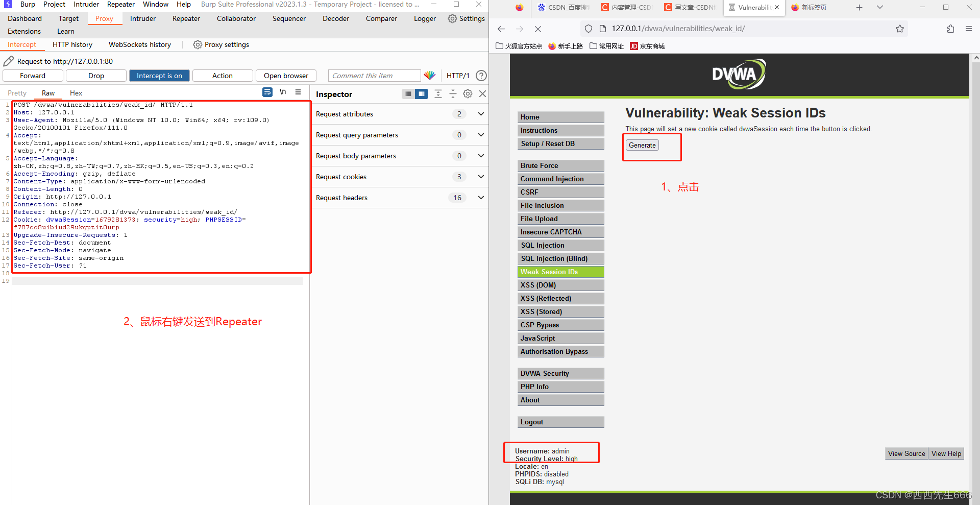This screenshot has height=505, width=980.
Task: Click the Burp Suite logo icon
Action: point(8,4)
